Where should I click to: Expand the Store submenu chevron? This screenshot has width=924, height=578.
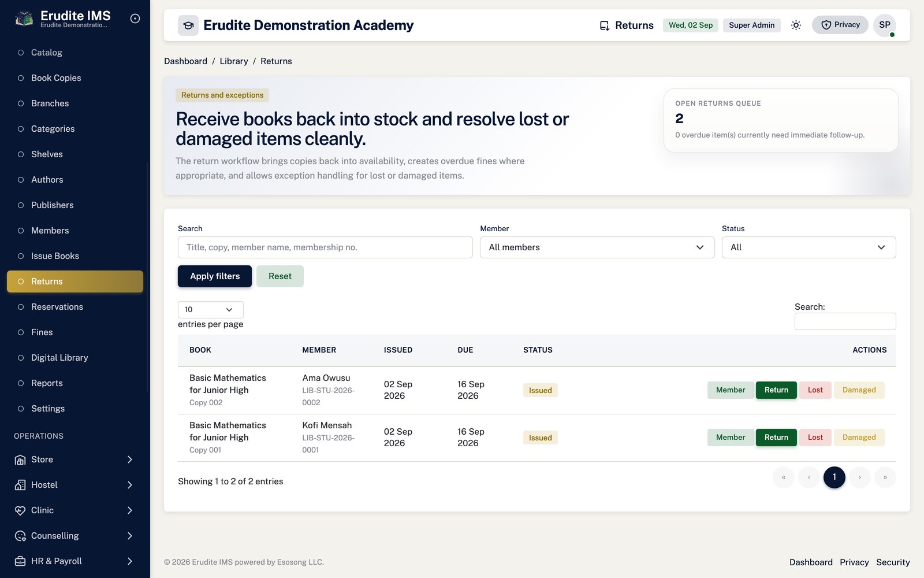click(130, 460)
